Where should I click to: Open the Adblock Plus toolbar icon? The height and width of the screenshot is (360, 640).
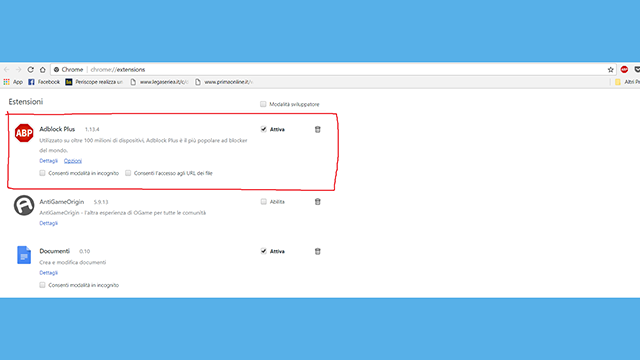(624, 70)
